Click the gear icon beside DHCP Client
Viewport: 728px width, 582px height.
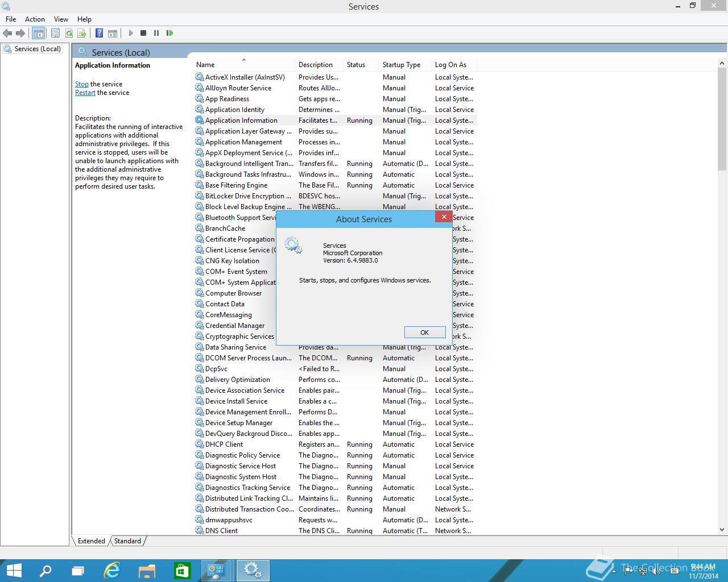tap(200, 444)
